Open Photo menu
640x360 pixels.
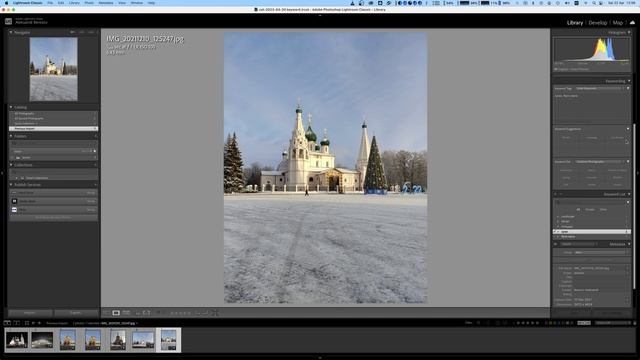[x=89, y=3]
